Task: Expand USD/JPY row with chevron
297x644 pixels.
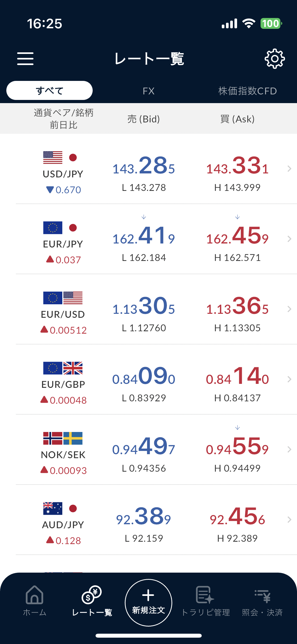Action: click(289, 169)
